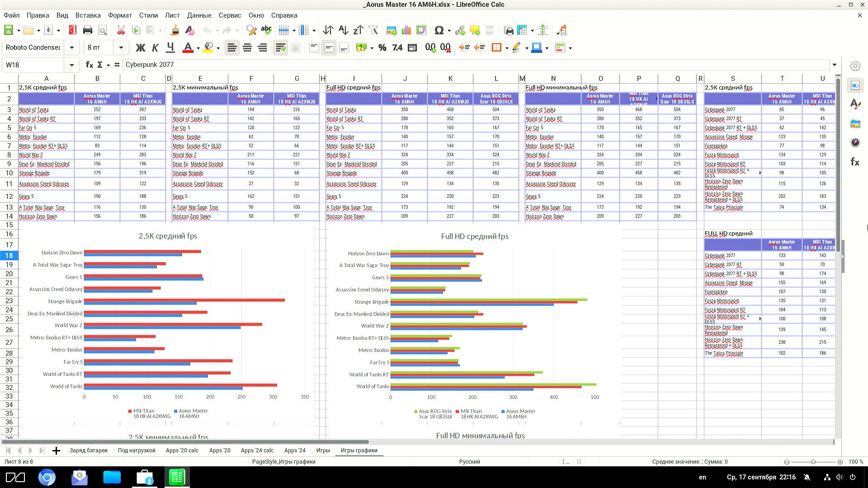Switch to the Apps '24 sheet tab
Viewport: 868px width, 488px height.
click(x=294, y=450)
